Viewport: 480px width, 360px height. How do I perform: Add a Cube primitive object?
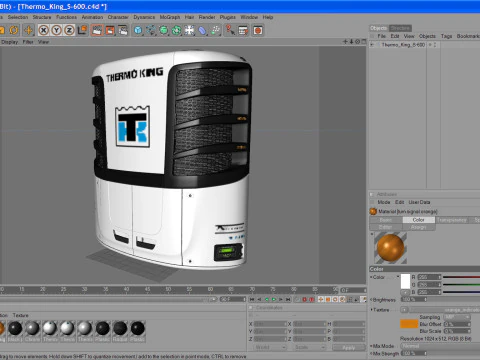click(138, 30)
